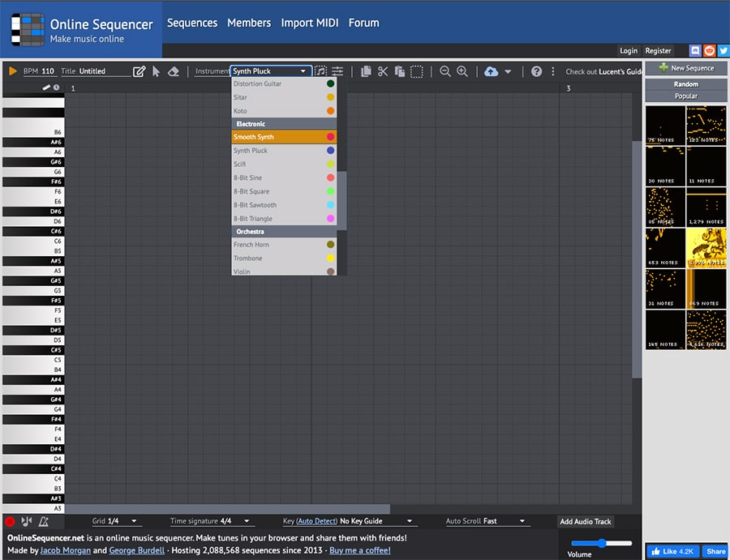730x560 pixels.
Task: Save the sequence with the cloud upload icon
Action: pyautogui.click(x=491, y=71)
